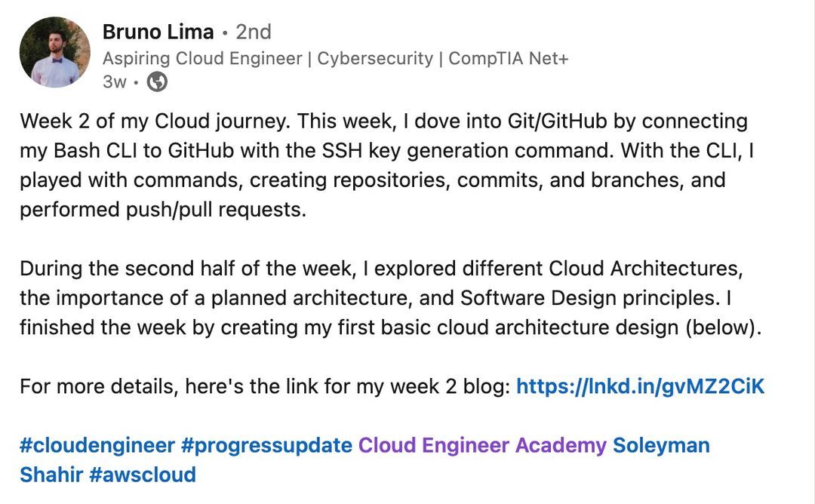Open the lnkd.in week 2 blog link
815x504 pixels.
tap(641, 386)
